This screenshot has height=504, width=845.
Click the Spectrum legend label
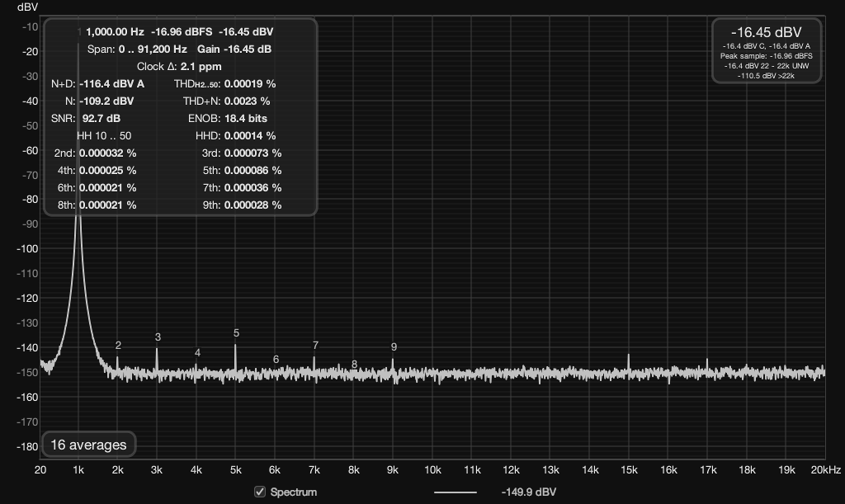(294, 492)
